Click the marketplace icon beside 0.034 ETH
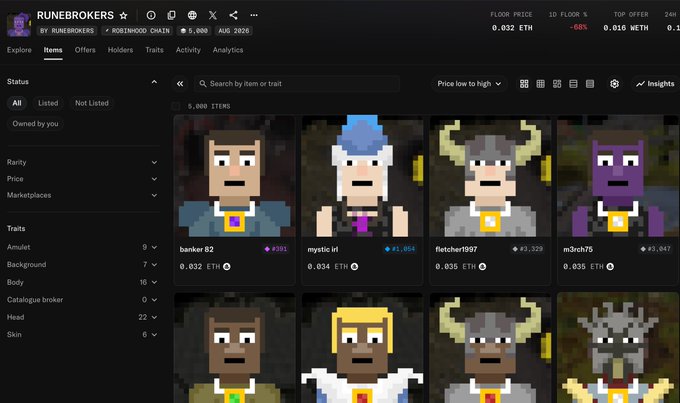680x403 pixels. [354, 266]
